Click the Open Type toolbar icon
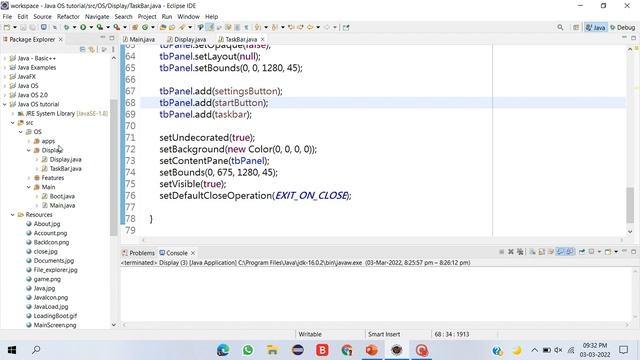Screen dimensions: 640x360 click(x=162, y=27)
